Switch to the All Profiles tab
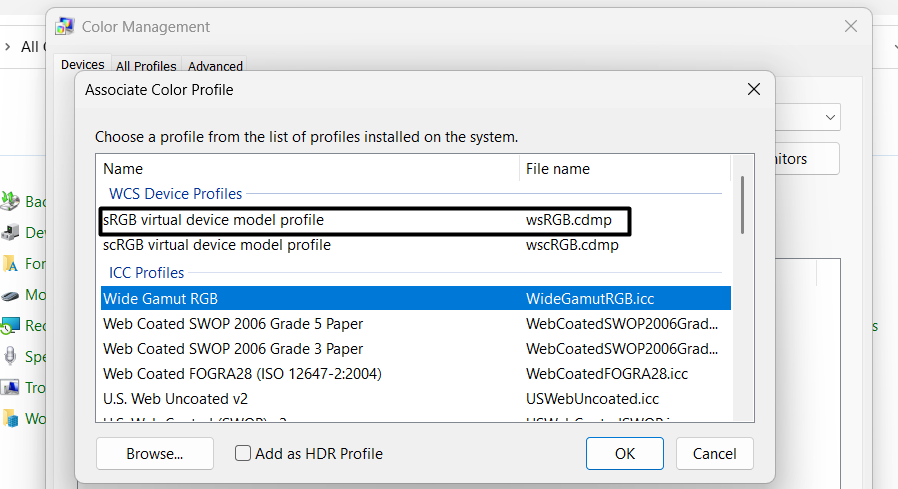Viewport: 898px width, 489px height. [146, 66]
